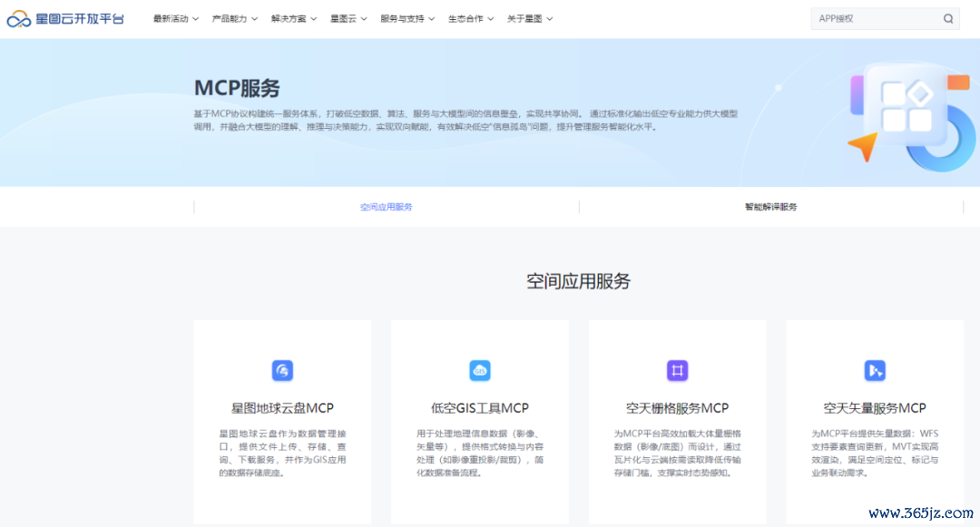Click the 星图地球云盘MCP description text

282,454
